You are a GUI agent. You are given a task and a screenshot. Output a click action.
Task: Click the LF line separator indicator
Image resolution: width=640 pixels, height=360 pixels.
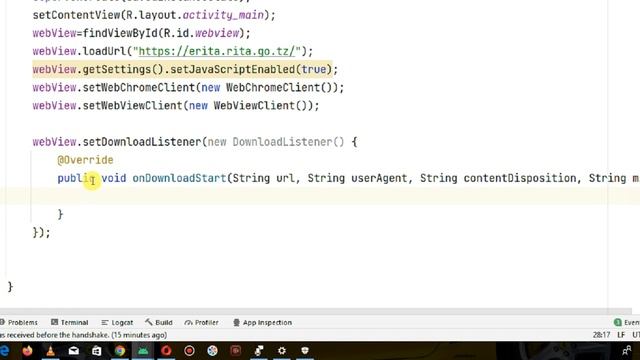pos(621,335)
